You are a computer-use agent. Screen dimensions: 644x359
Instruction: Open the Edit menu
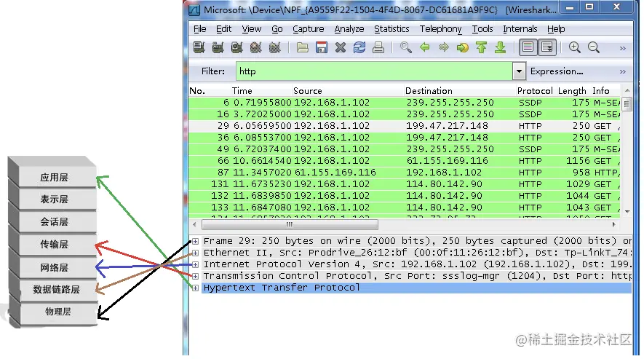click(x=224, y=29)
